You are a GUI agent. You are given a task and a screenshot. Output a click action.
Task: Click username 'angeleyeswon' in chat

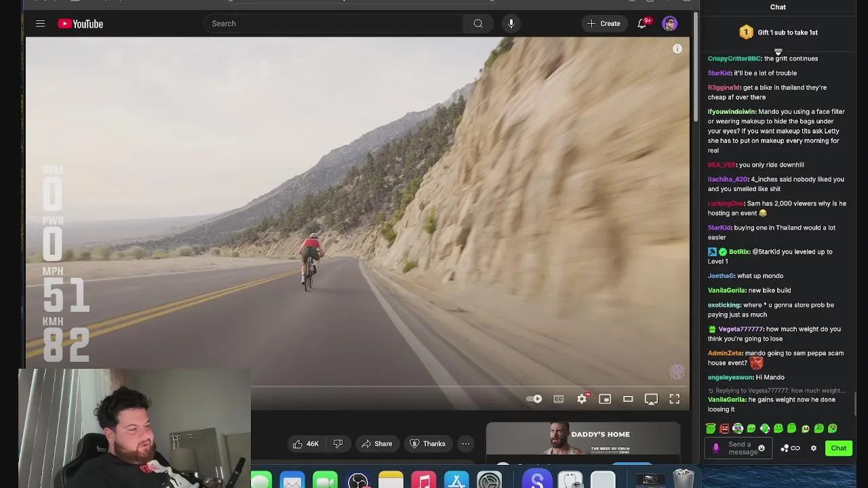pos(730,378)
